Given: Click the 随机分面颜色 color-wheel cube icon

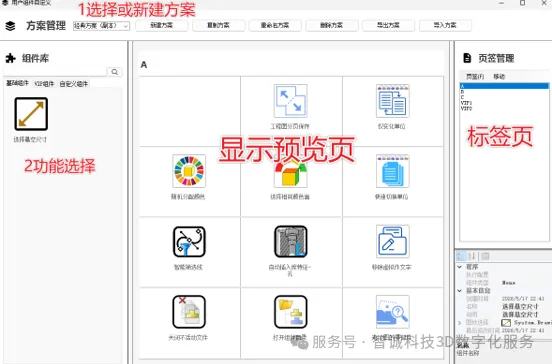Looking at the screenshot, I should 189,171.
